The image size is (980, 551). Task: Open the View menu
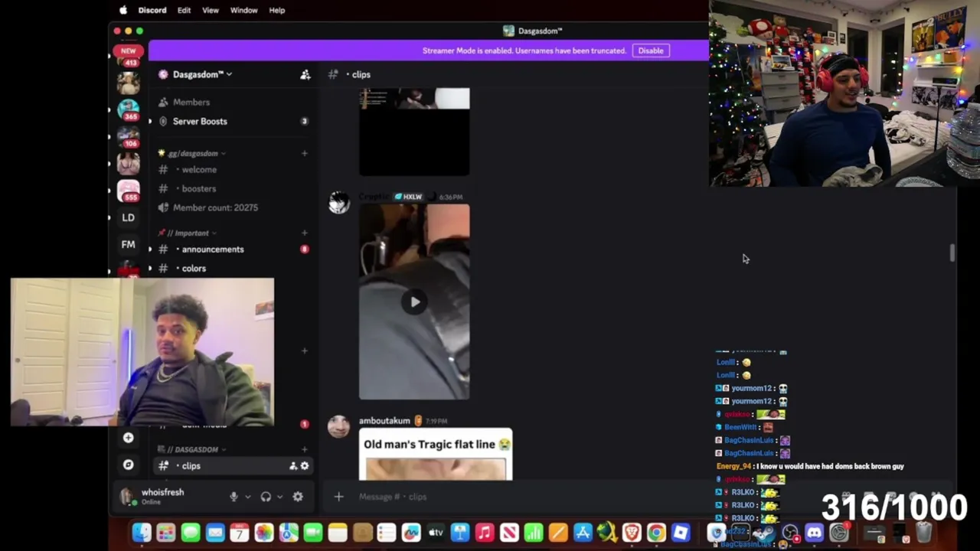tap(210, 10)
